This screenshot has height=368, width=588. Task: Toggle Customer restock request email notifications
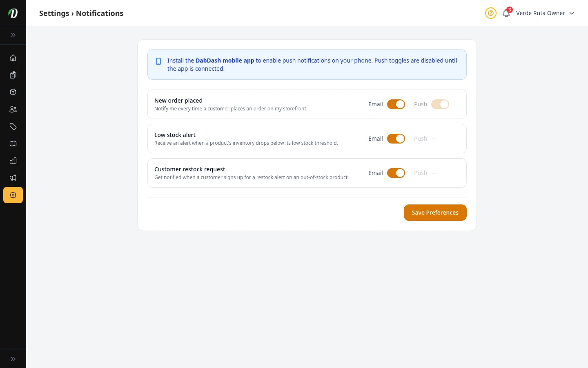(x=396, y=173)
